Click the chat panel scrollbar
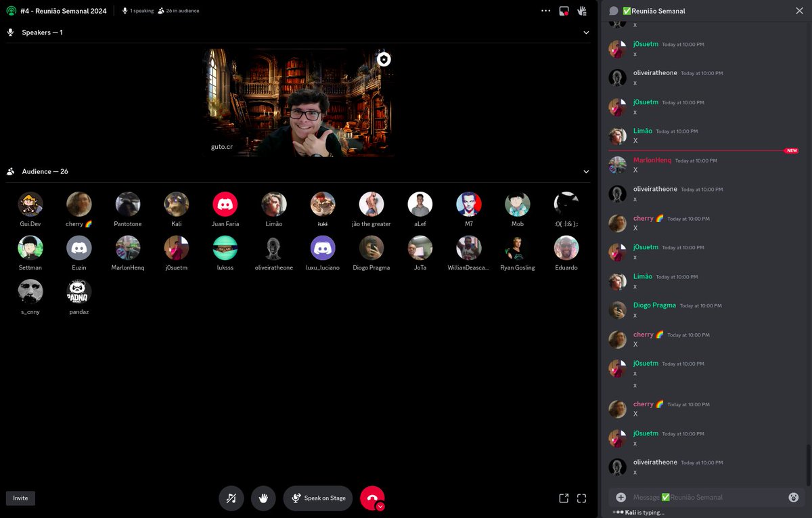 [x=808, y=465]
